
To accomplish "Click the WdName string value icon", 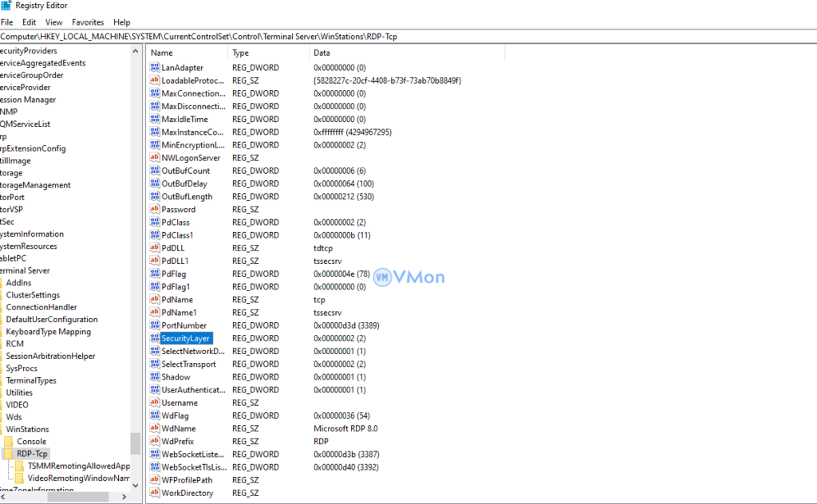I will coord(154,428).
